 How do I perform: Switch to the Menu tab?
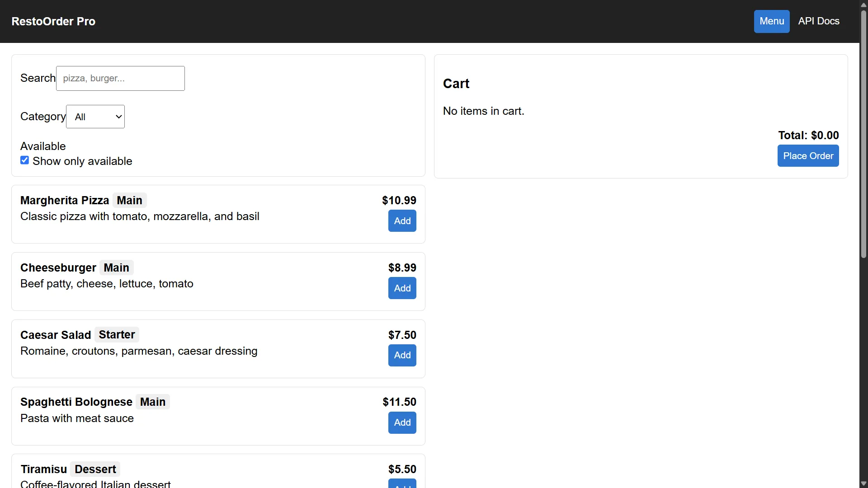pyautogui.click(x=771, y=21)
